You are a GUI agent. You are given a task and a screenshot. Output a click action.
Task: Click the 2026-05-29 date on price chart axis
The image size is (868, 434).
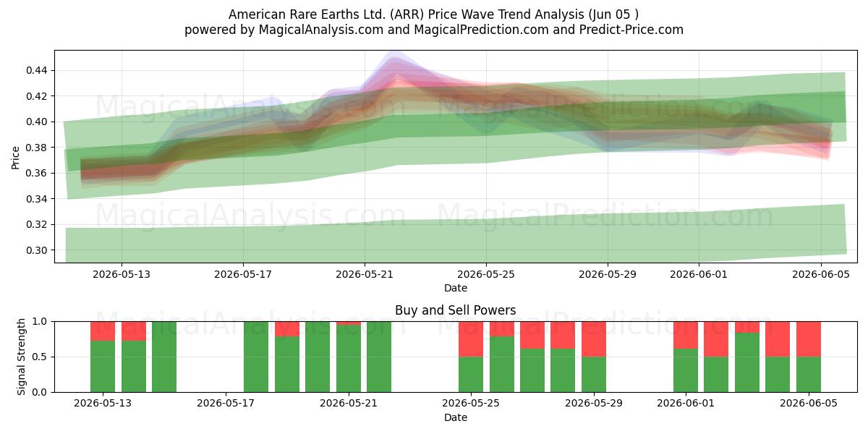tap(608, 274)
